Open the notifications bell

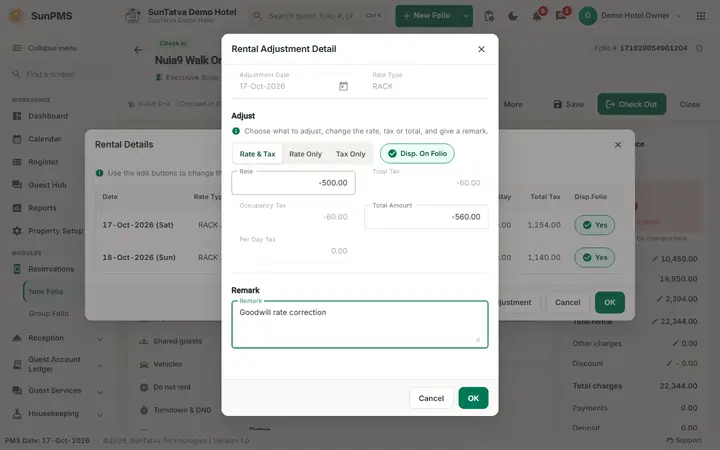click(537, 16)
